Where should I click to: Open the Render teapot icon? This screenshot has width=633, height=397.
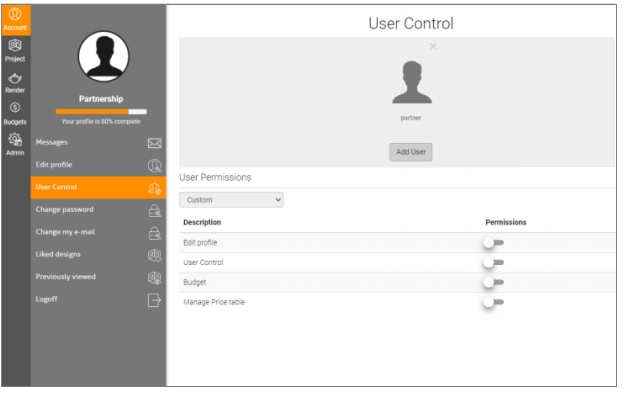[15, 78]
